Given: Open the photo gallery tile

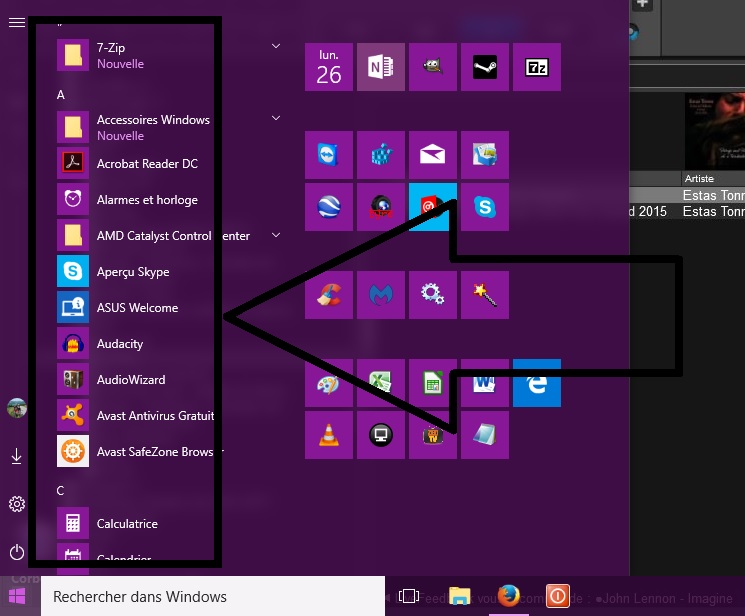Looking at the screenshot, I should coord(485,155).
